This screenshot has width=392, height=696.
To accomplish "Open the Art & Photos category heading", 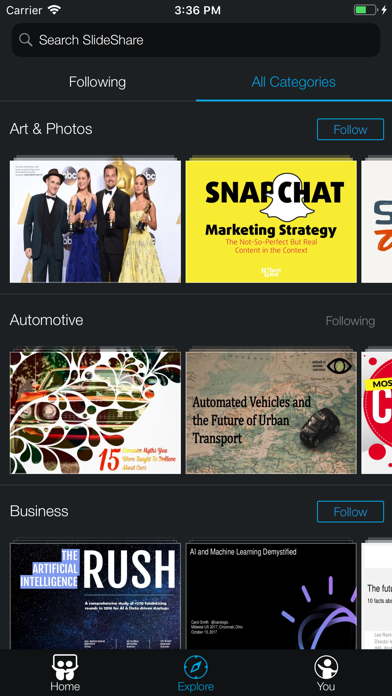I will point(51,129).
